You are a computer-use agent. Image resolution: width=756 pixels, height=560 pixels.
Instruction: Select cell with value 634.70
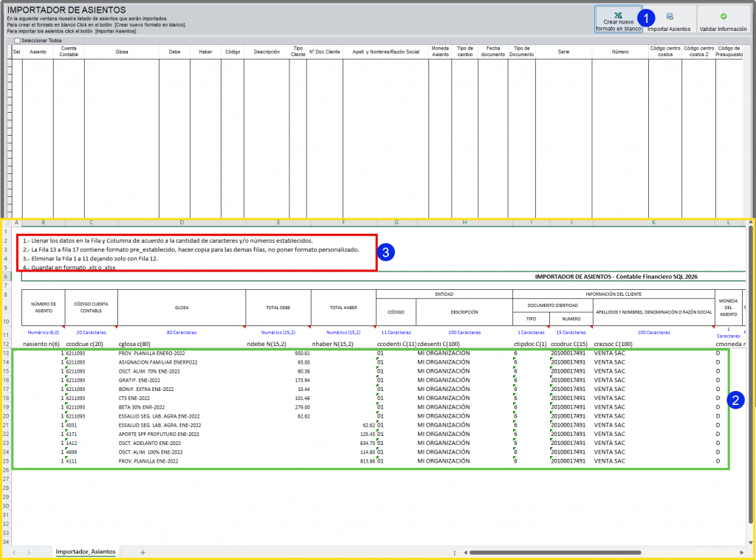tap(343, 443)
